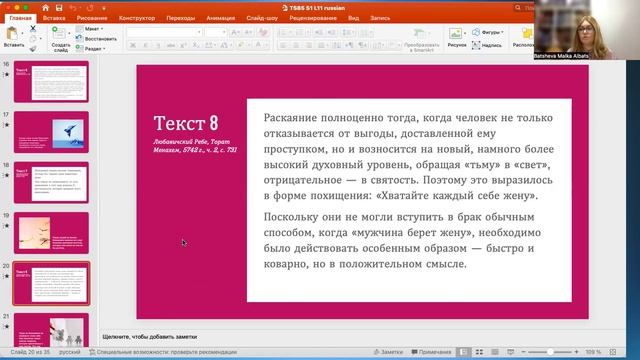The height and width of the screenshot is (360, 640).
Task: Open Фигуры shapes dropdown
Action: pyautogui.click(x=488, y=32)
